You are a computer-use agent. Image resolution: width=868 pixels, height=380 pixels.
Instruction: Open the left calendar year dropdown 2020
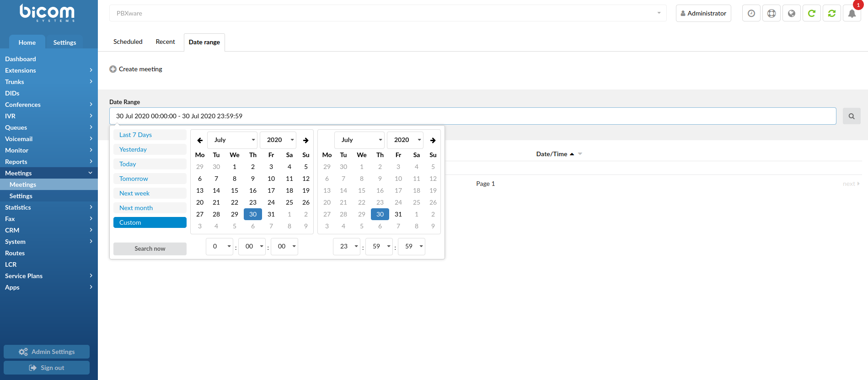click(278, 140)
